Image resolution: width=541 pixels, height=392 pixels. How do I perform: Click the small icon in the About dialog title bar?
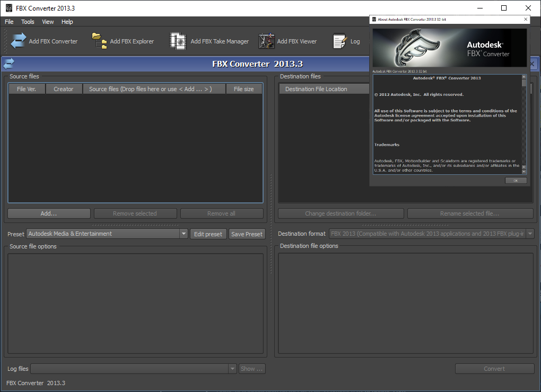pyautogui.click(x=374, y=19)
